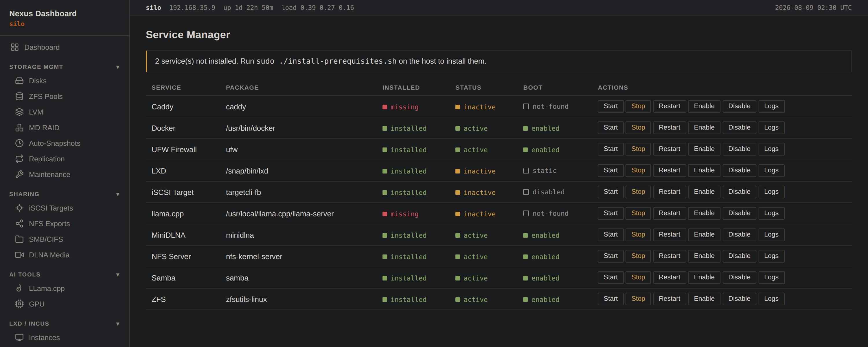
Task: Restart the Samba service
Action: [x=669, y=277]
